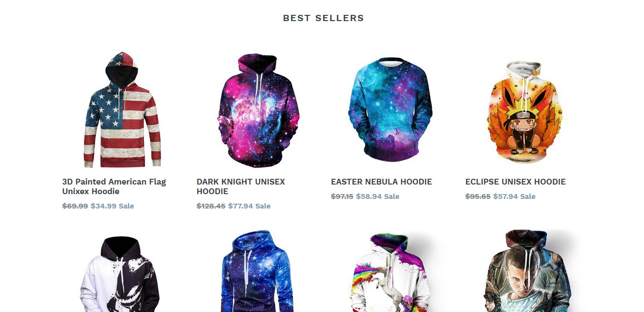Image resolution: width=644 pixels, height=312 pixels.
Task: Open the ECLIPSE UNISEX HOODIE title link
Action: coord(515,182)
